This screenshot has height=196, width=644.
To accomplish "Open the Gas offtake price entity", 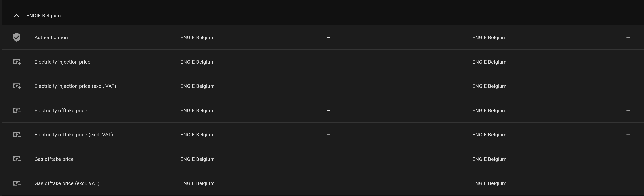I will [54, 159].
